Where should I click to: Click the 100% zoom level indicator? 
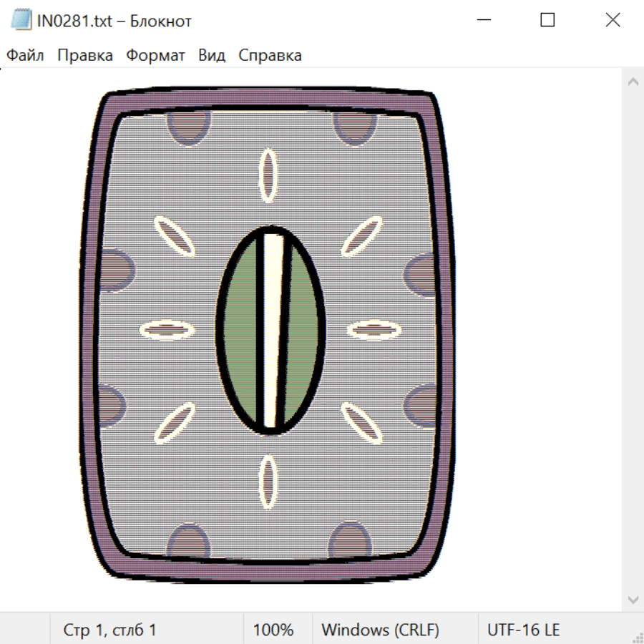273,630
